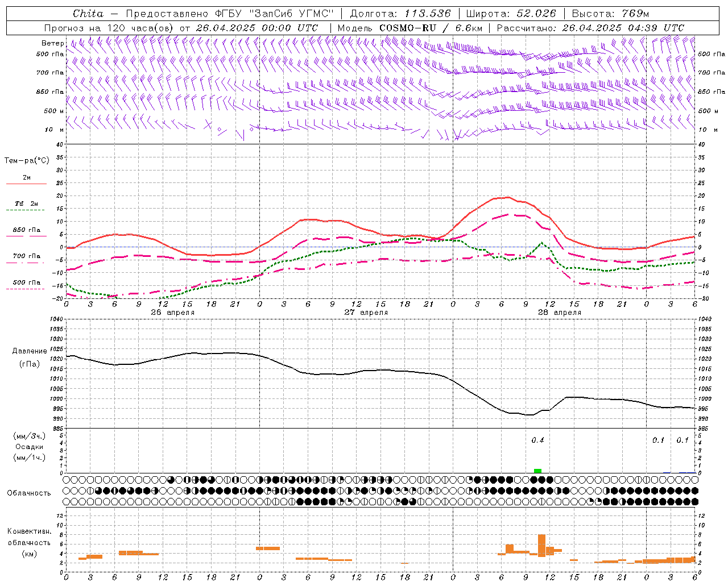The image size is (728, 582).
Task: Select the 'Модель COSMO-RU / 6.6км' label
Action: coord(410,28)
